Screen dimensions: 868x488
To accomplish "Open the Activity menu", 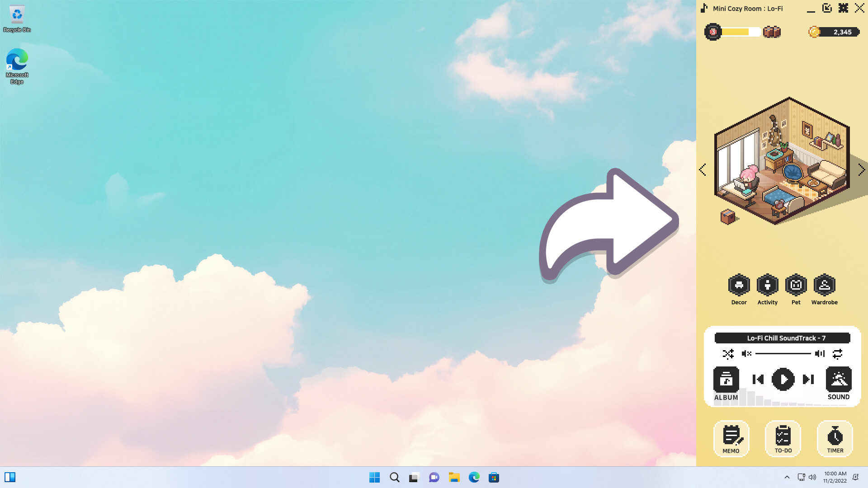I will point(767,285).
